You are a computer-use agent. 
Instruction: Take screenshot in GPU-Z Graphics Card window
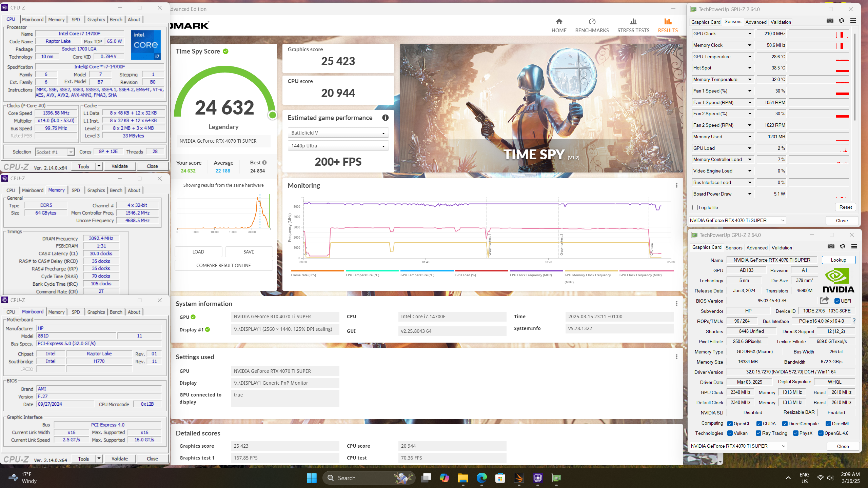click(831, 247)
